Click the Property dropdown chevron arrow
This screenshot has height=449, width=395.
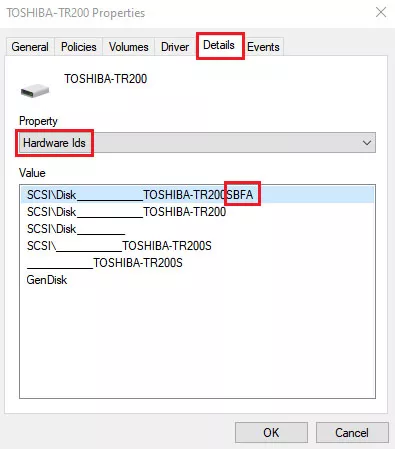(367, 143)
